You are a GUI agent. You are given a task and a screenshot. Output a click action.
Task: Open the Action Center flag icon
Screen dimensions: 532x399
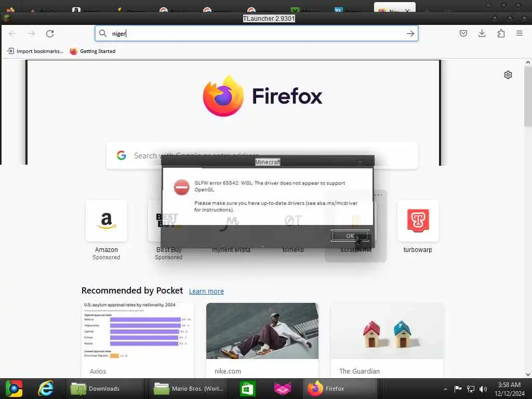pos(458,389)
